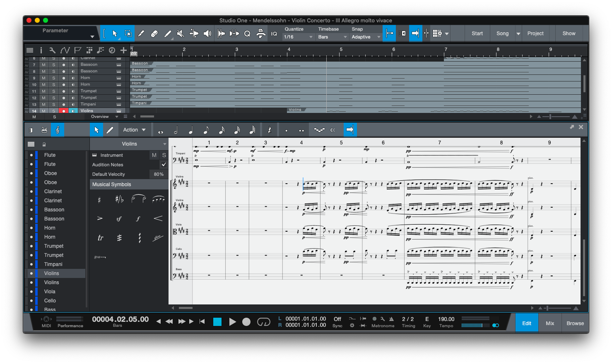
Task: Mute track 13 Timpani in arrangement
Action: tap(43, 105)
